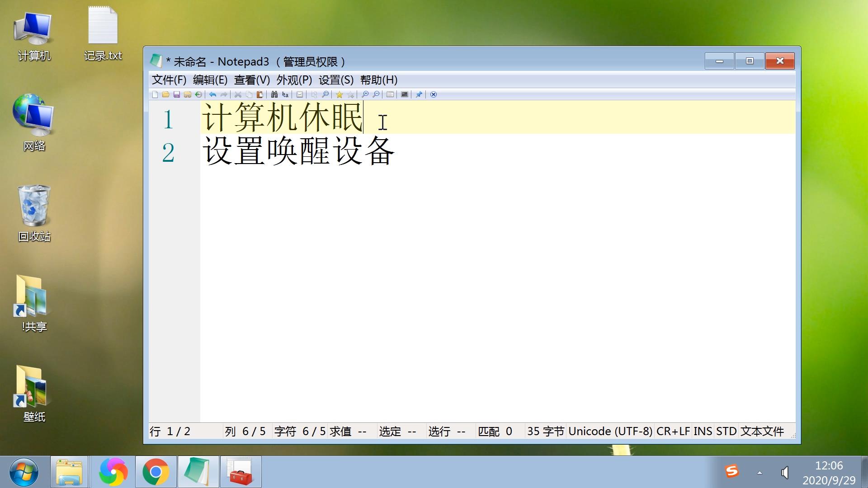Screen dimensions: 868x488
Task: Click the Unicode (UTF-8) encoding status field
Action: click(610, 432)
